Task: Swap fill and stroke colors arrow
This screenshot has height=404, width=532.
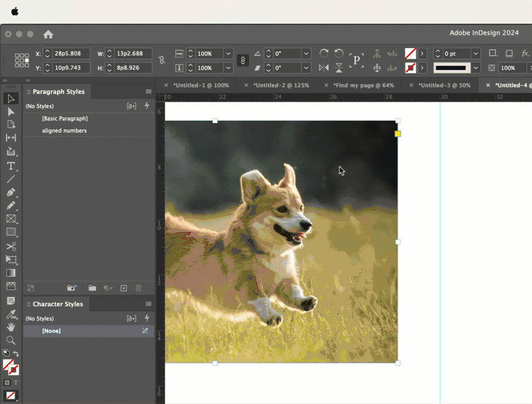Action: [x=16, y=353]
